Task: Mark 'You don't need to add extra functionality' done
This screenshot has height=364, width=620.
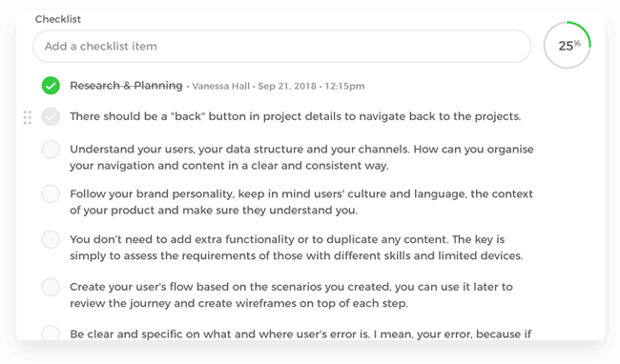Action: click(51, 239)
